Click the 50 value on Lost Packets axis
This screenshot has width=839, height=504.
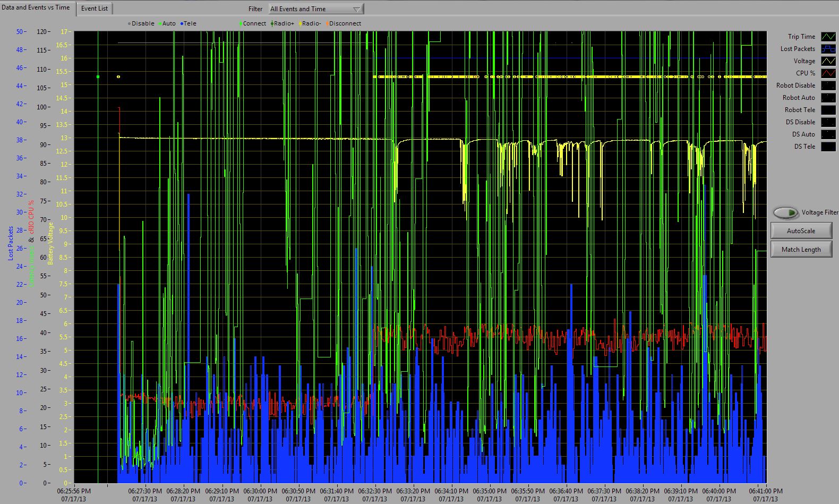20,32
